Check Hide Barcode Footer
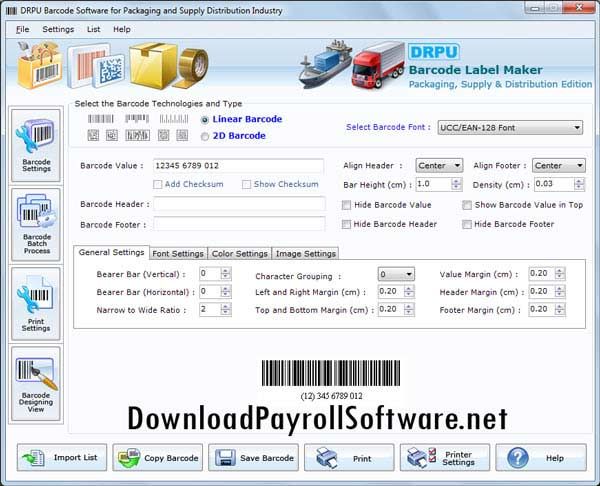The image size is (600, 486). pyautogui.click(x=467, y=224)
